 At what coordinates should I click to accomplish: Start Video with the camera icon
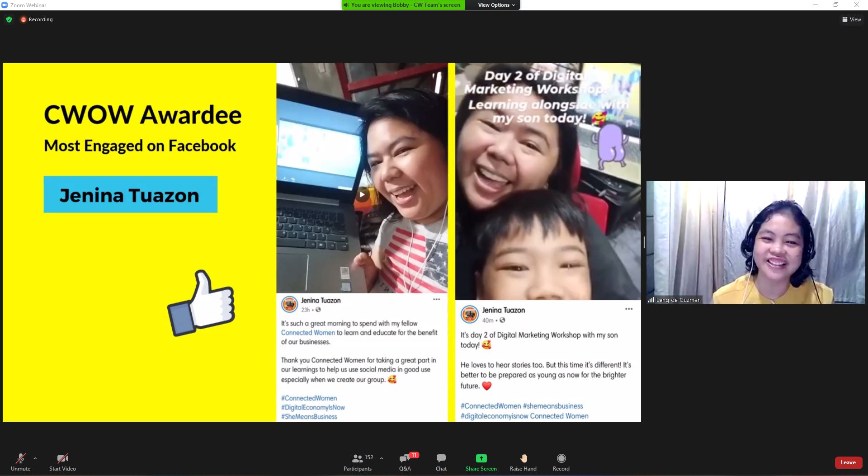pos(62,462)
